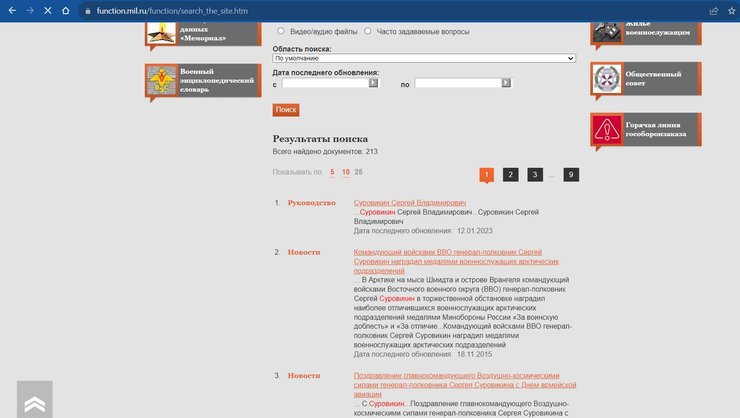Click the date 12.01.2023 text
Screen dimensions: 740x418
[474, 231]
